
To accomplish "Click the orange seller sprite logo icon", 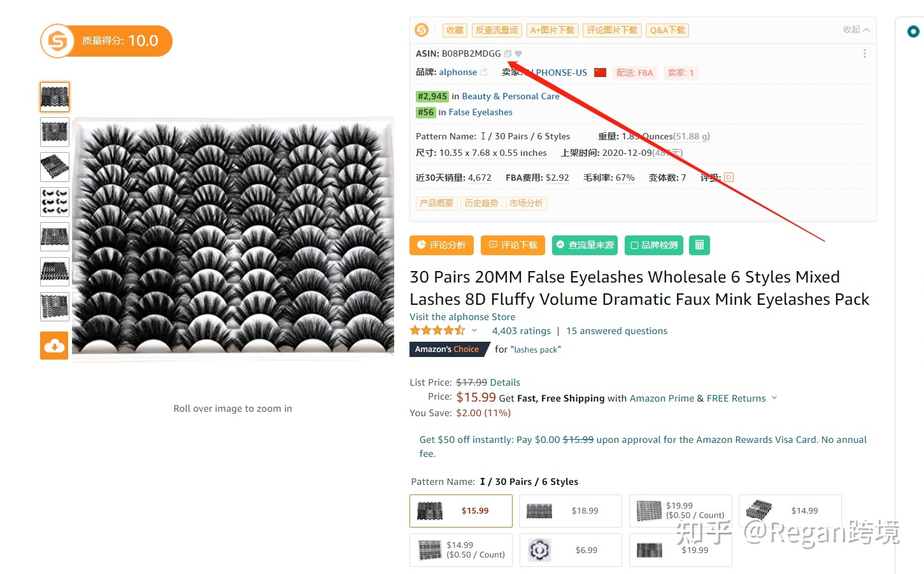I will (x=422, y=30).
